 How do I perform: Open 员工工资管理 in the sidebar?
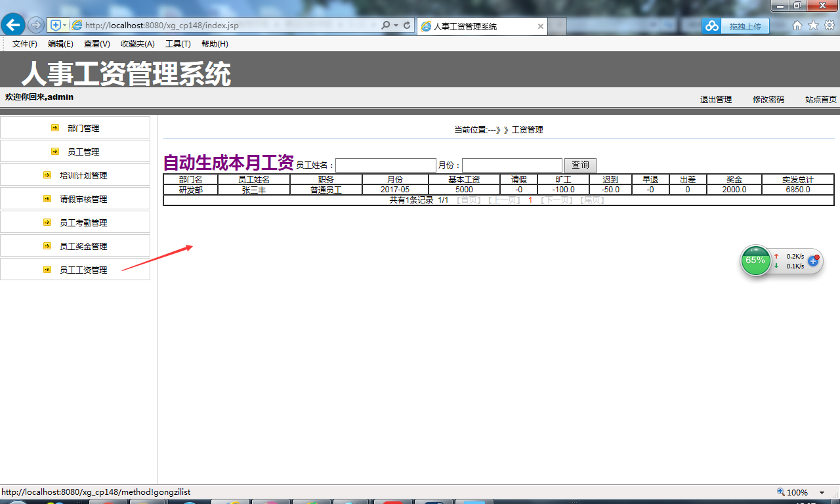coord(83,270)
